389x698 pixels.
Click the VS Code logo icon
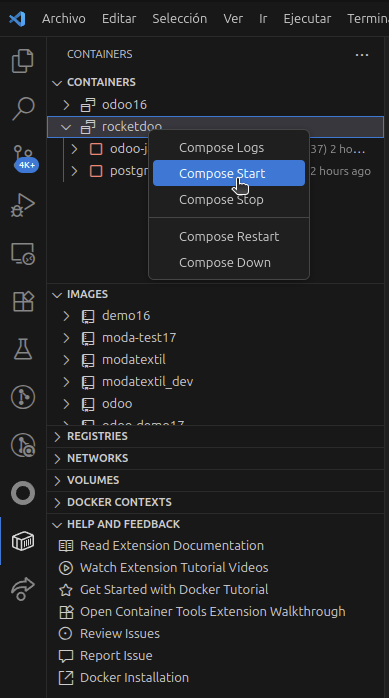click(x=17, y=18)
